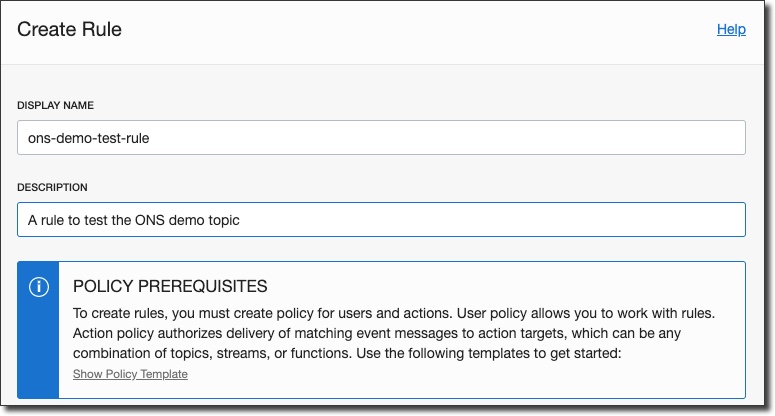Click empty space right of 'ons-demo-test-rule'

point(450,138)
